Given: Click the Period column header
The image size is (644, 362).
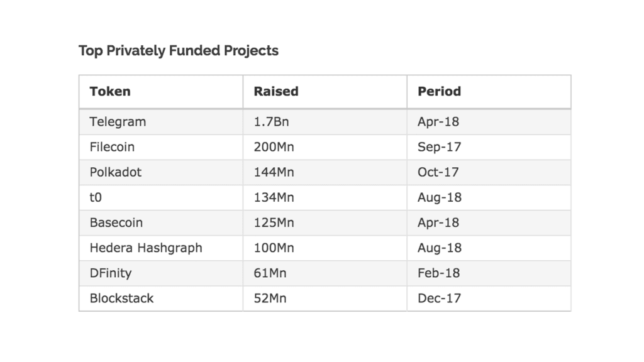Looking at the screenshot, I should click(x=439, y=91).
